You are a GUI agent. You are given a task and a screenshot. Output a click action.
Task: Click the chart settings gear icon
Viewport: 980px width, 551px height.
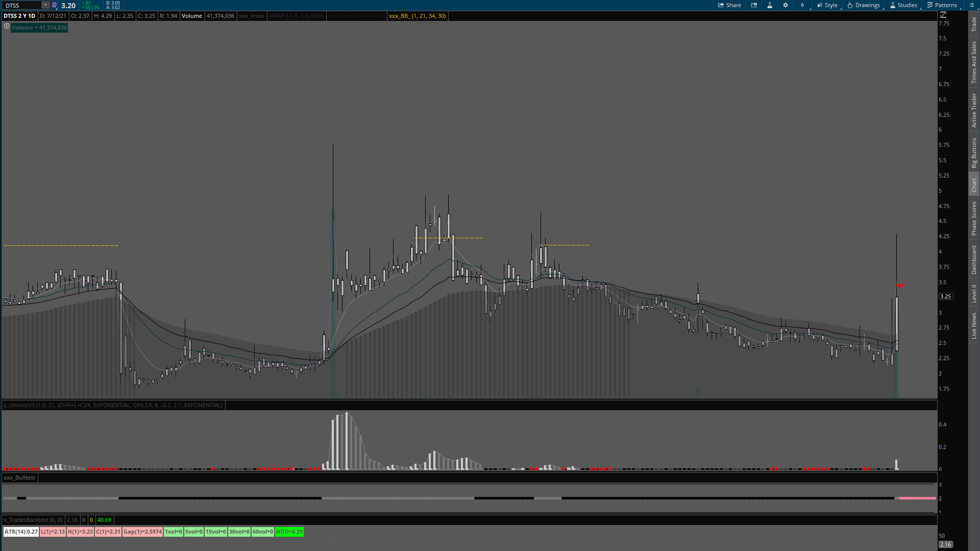click(x=786, y=5)
